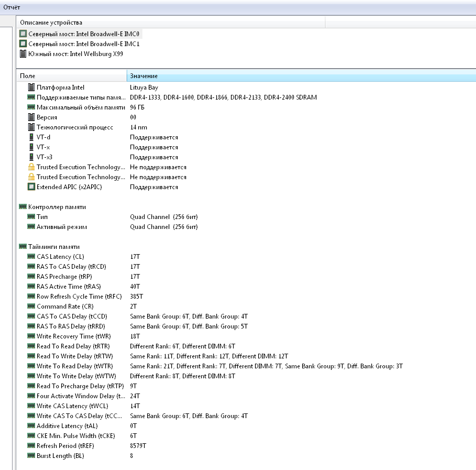This screenshot has height=470, width=476.
Task: Click the Row Refresh Cycle Time (tRFC) label
Action: click(79, 297)
